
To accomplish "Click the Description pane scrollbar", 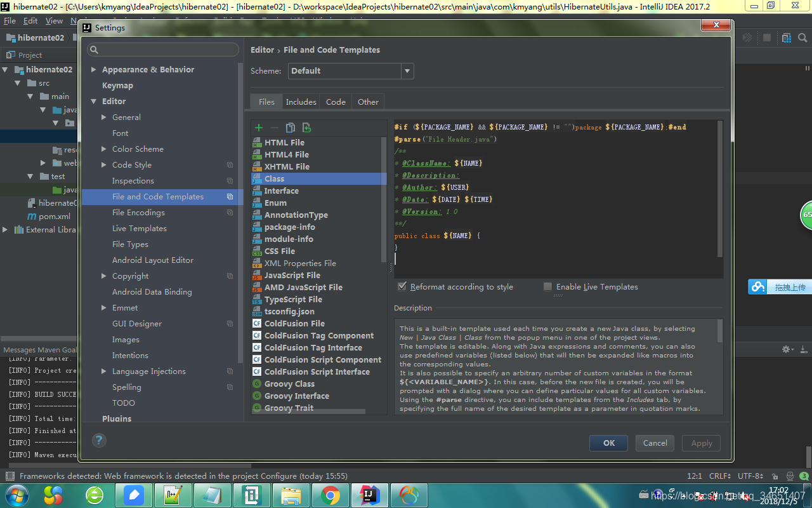I will point(720,330).
